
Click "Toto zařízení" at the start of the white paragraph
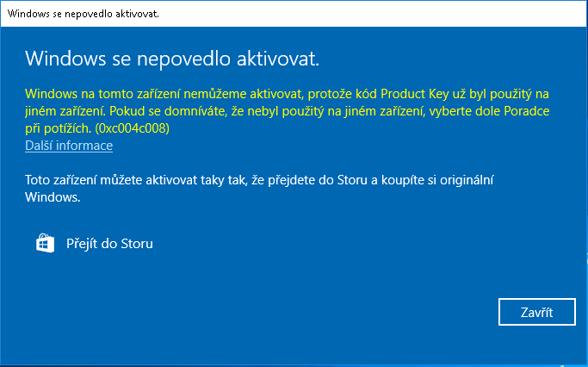(x=61, y=180)
